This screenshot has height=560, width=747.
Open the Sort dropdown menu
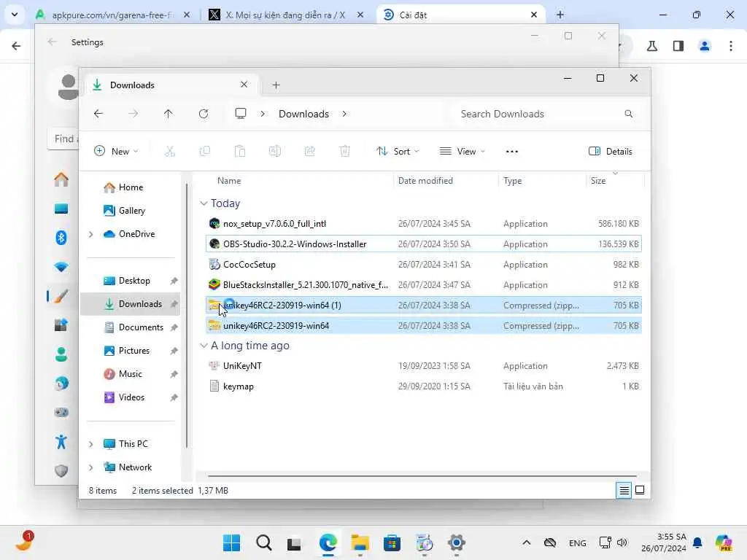[398, 152]
